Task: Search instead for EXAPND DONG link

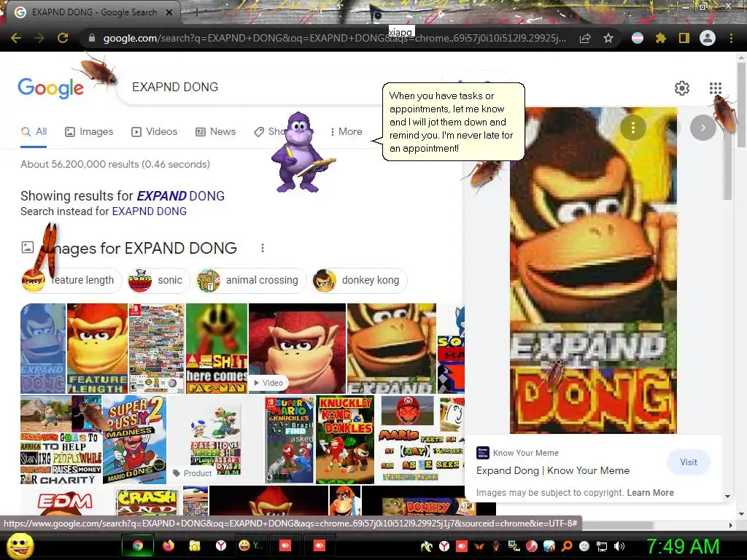Action: (149, 211)
